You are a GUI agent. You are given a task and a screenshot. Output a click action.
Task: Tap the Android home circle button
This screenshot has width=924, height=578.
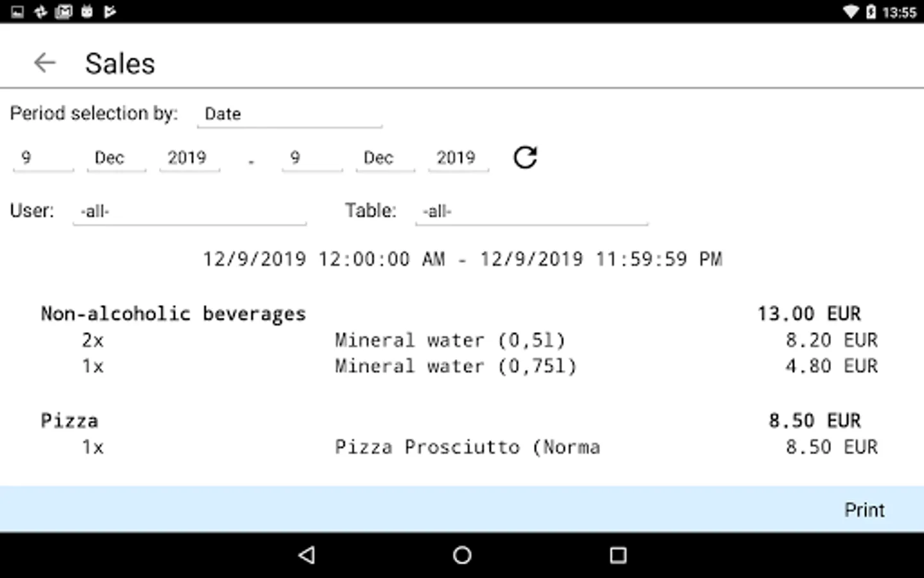[462, 555]
